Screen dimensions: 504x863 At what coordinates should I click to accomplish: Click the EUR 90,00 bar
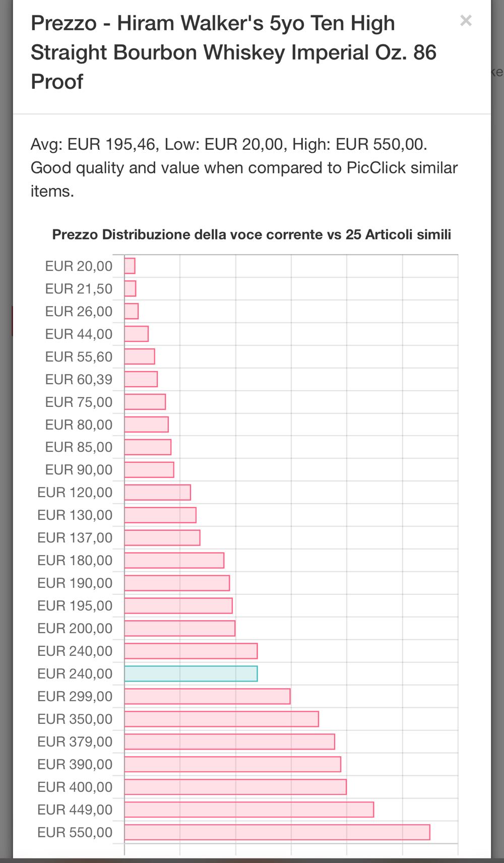[x=149, y=469]
